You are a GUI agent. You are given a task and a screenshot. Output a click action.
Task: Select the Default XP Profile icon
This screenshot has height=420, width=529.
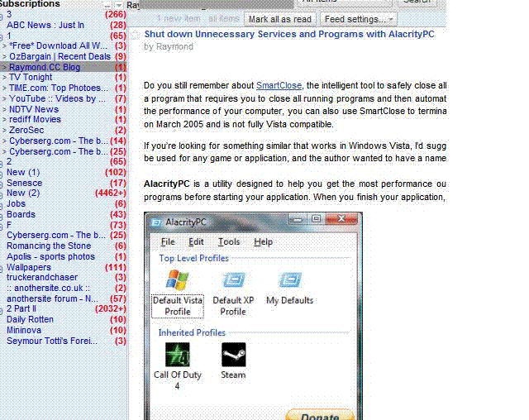click(x=233, y=280)
